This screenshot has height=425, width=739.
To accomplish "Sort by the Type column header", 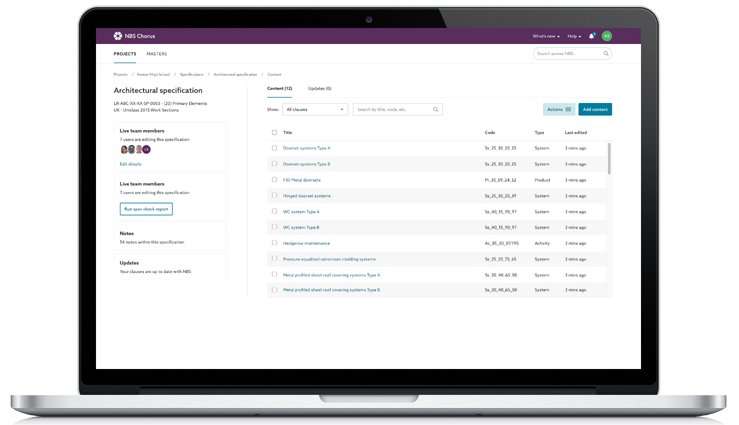I will 539,132.
